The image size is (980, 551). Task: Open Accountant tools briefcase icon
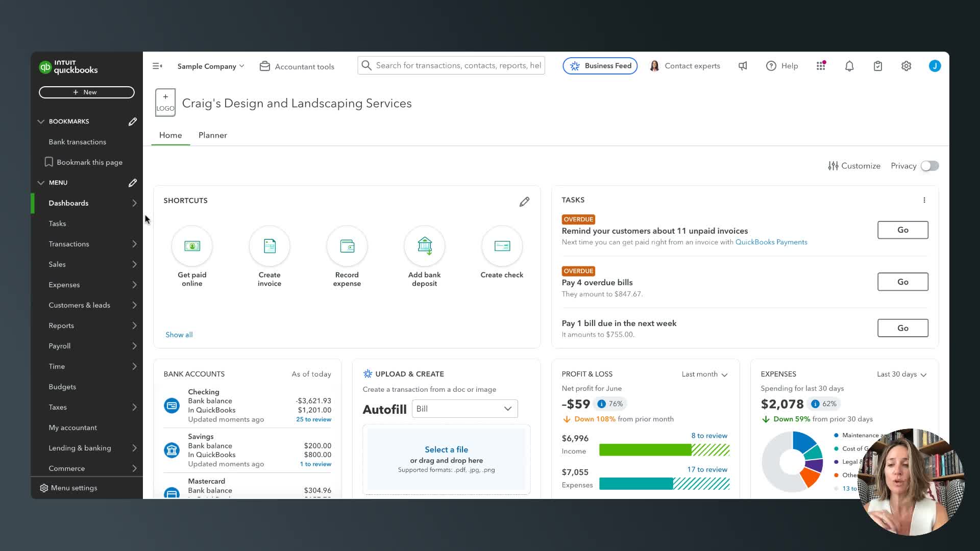(x=264, y=66)
